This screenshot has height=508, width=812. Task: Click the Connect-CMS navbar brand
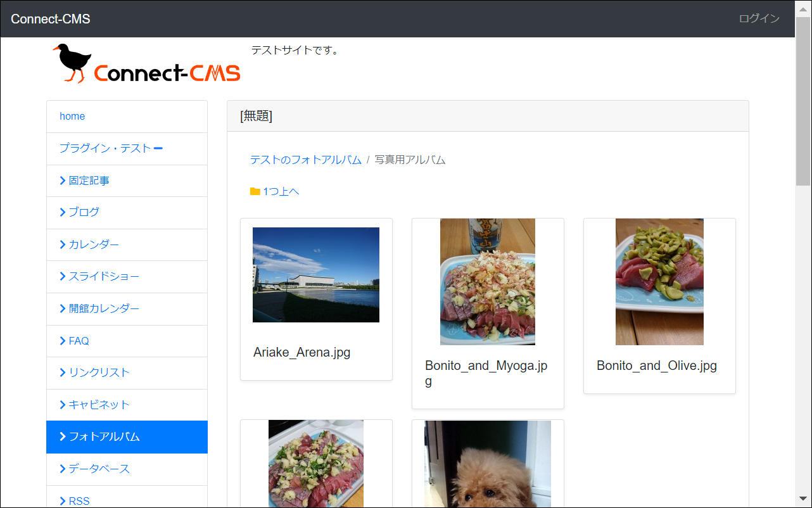(51, 19)
